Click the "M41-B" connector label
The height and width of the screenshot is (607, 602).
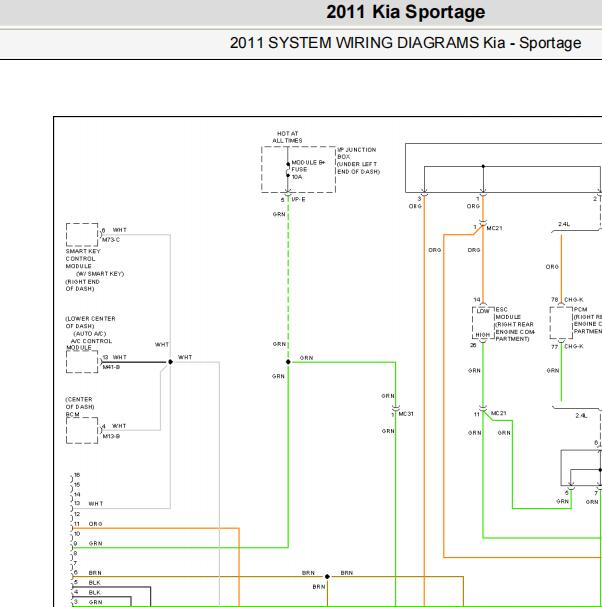click(111, 367)
